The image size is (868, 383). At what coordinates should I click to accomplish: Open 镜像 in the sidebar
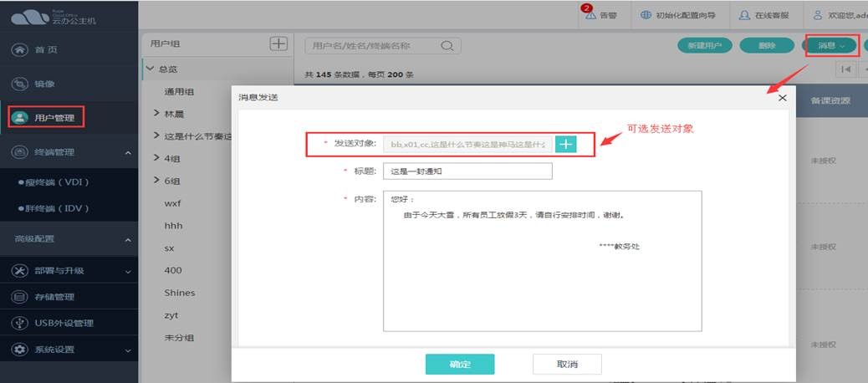pyautogui.click(x=46, y=84)
